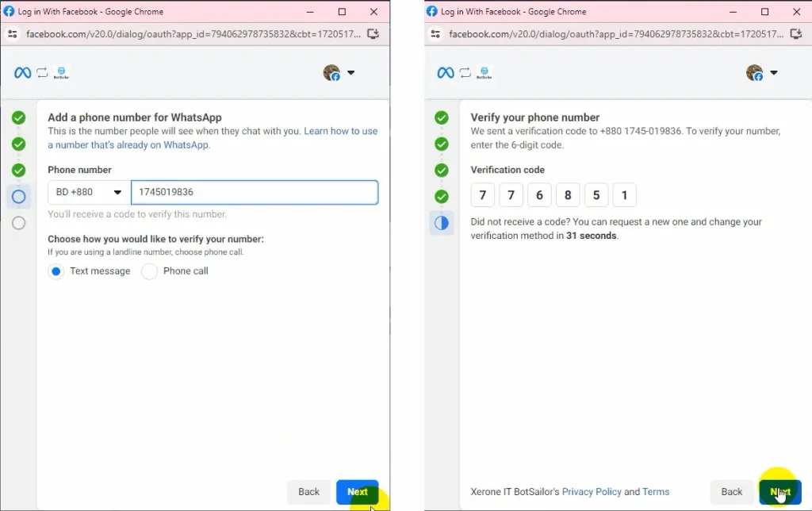812x511 pixels.
Task: Expand the profile avatar menu in left window
Action: point(339,73)
